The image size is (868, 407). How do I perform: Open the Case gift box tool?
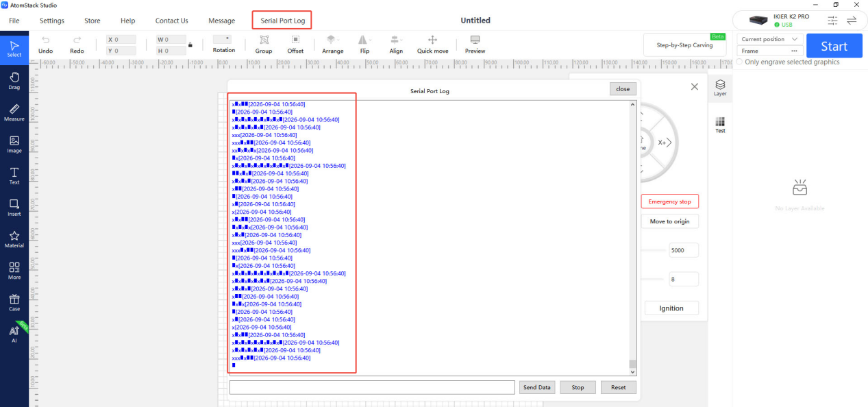click(14, 302)
